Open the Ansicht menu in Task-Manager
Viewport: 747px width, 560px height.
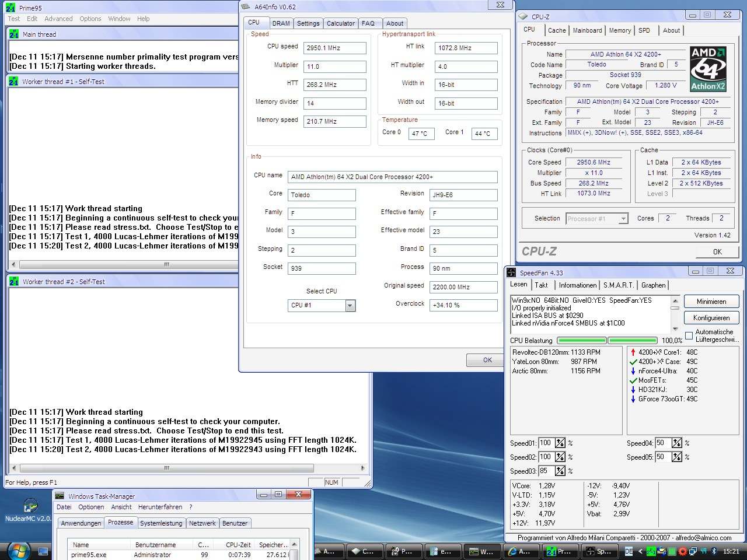click(121, 507)
